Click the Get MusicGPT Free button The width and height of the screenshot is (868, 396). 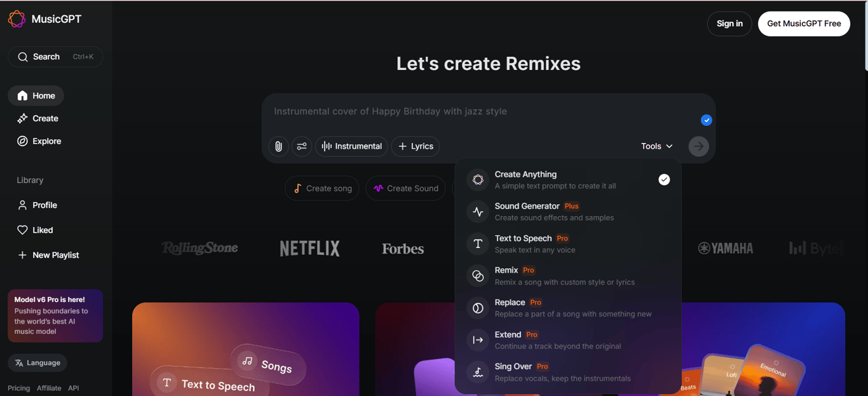[x=804, y=24]
